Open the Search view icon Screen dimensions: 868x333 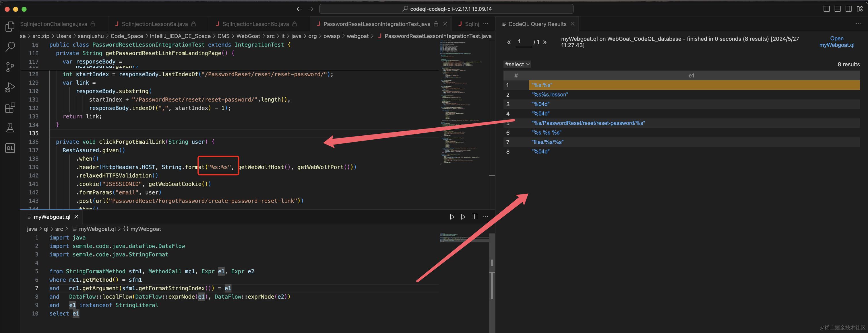(10, 46)
